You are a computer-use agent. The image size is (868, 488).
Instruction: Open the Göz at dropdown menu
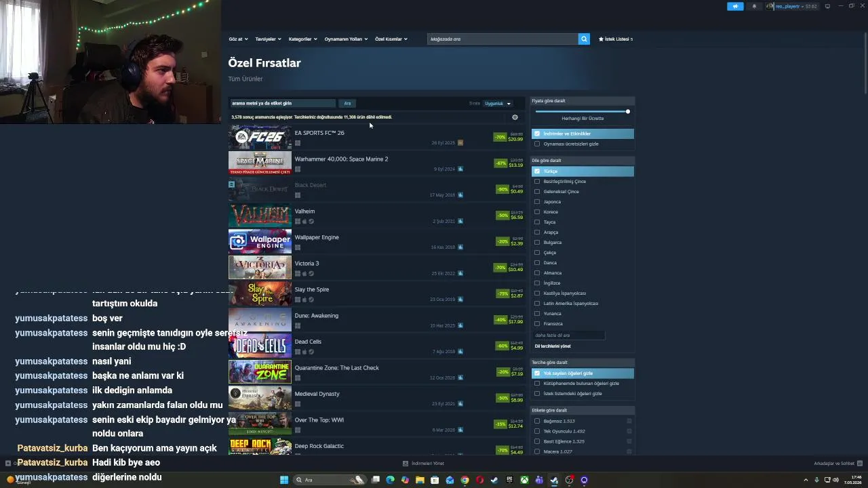[238, 39]
